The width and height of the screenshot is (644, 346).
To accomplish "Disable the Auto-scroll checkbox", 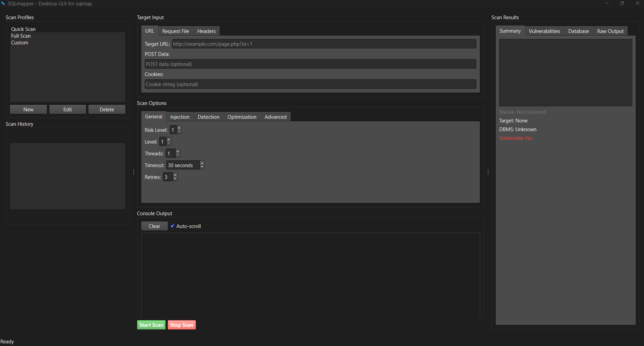I will click(172, 226).
